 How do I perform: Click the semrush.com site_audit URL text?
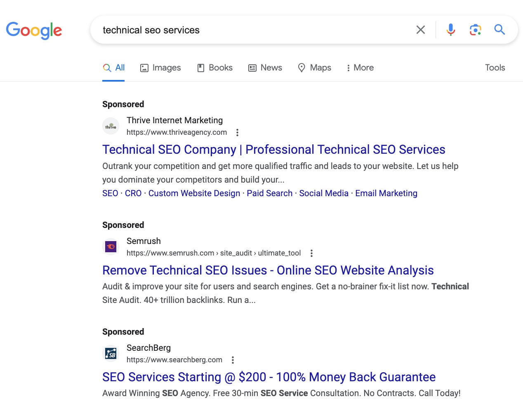(x=214, y=253)
